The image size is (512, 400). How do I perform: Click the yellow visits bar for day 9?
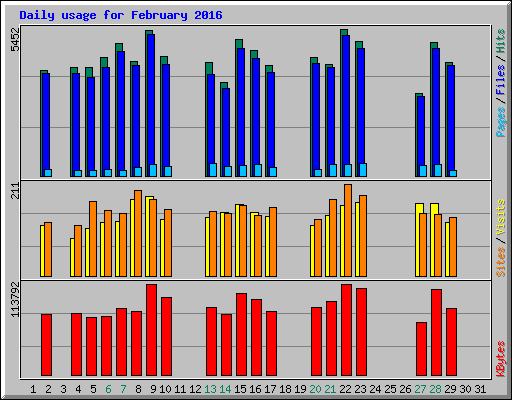tap(148, 237)
